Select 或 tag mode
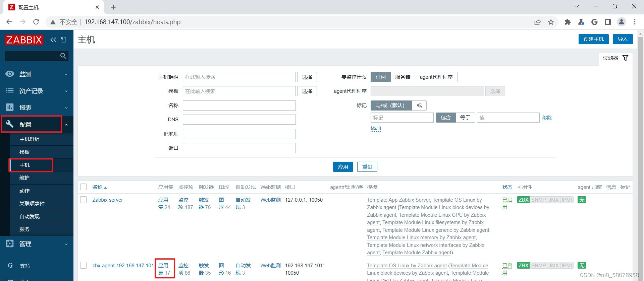The height and width of the screenshot is (281, 644). tap(419, 106)
